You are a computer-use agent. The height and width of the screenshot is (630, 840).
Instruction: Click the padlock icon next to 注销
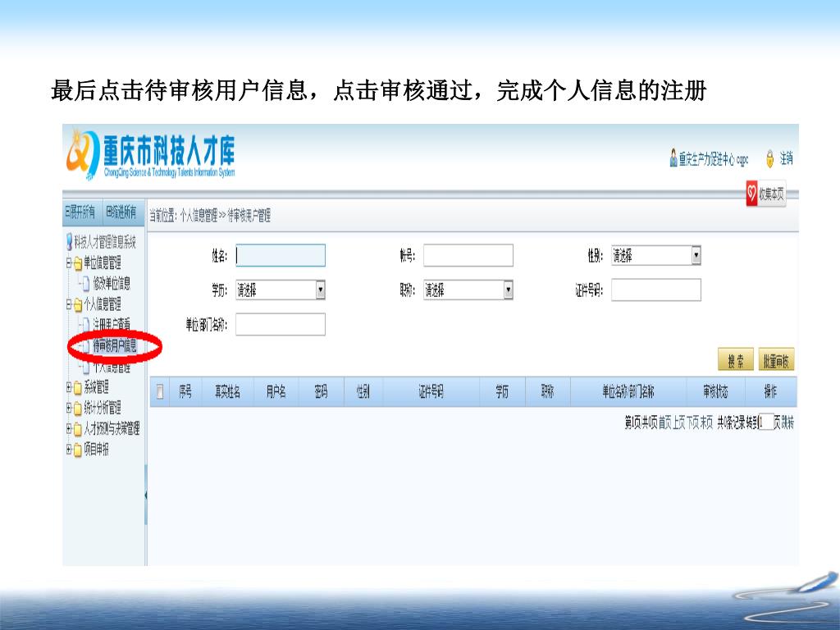coord(769,158)
